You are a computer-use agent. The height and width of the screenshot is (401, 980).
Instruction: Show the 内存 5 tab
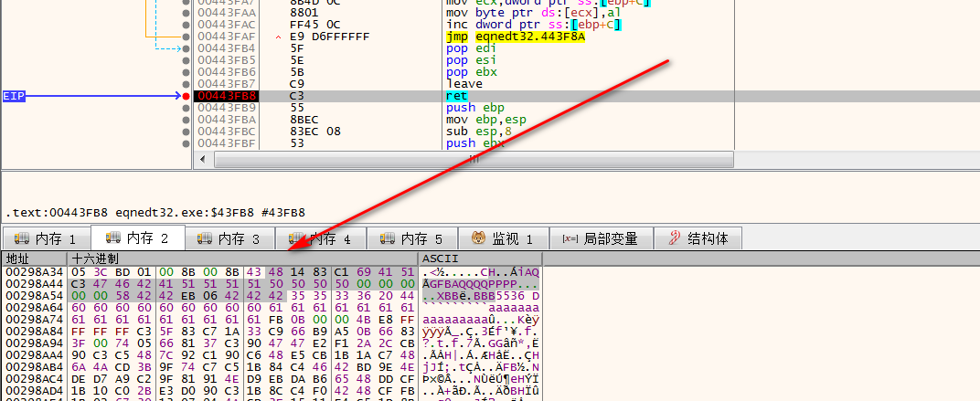pyautogui.click(x=412, y=238)
